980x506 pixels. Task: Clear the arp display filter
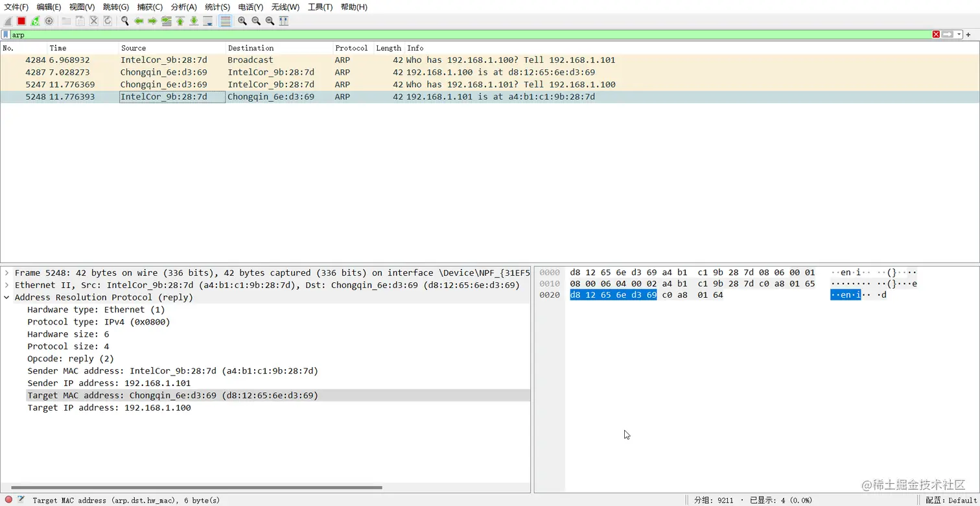(936, 34)
